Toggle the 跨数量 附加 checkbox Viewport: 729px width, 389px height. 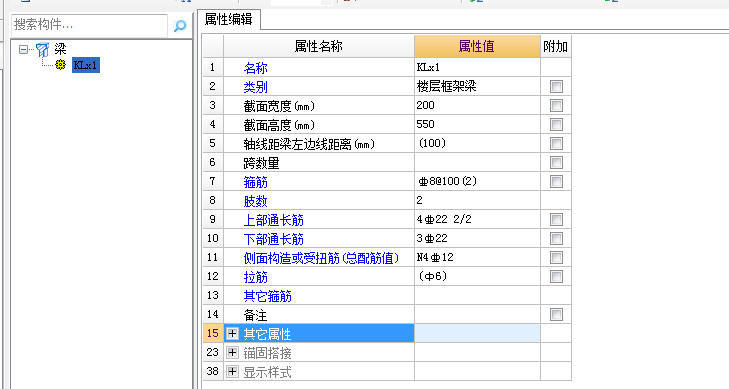(x=556, y=163)
